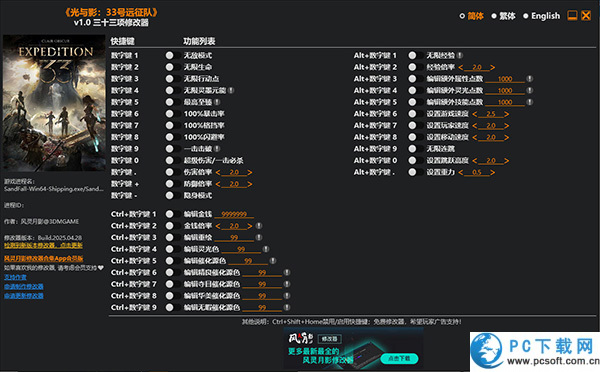Decrease 数字键 . damage multiplier with left arrow
Viewport: 600px width, 372px height.
(218, 173)
